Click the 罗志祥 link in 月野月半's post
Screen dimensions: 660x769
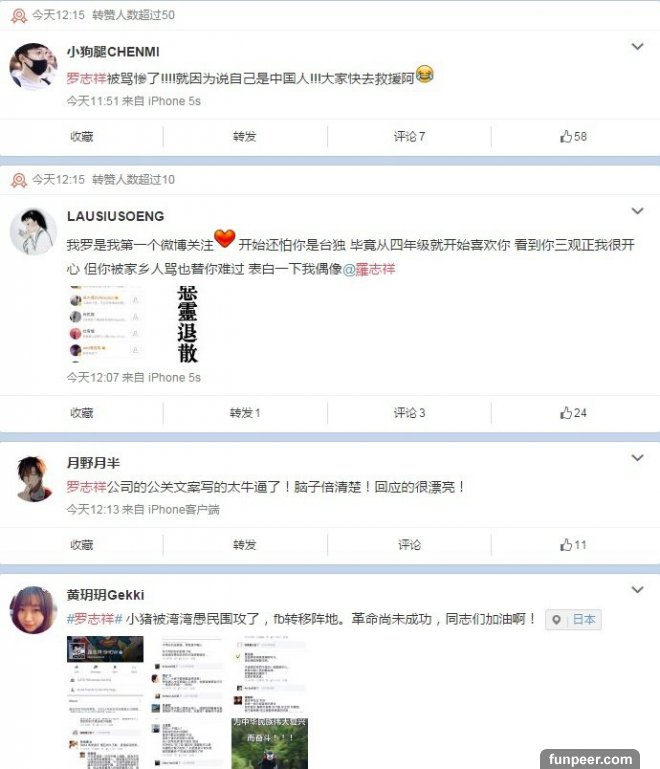click(x=86, y=487)
